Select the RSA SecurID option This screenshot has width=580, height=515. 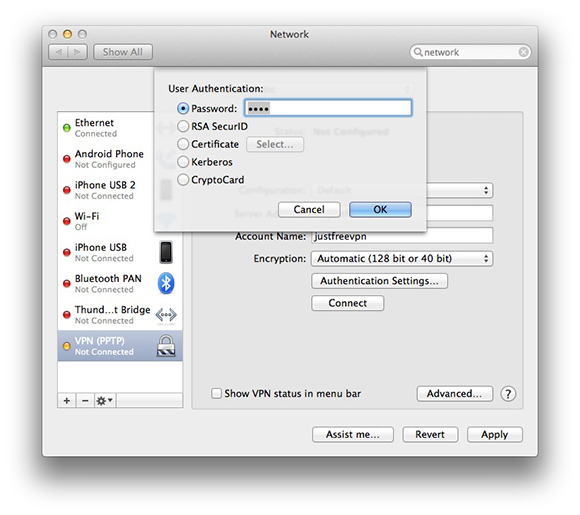coord(183,126)
